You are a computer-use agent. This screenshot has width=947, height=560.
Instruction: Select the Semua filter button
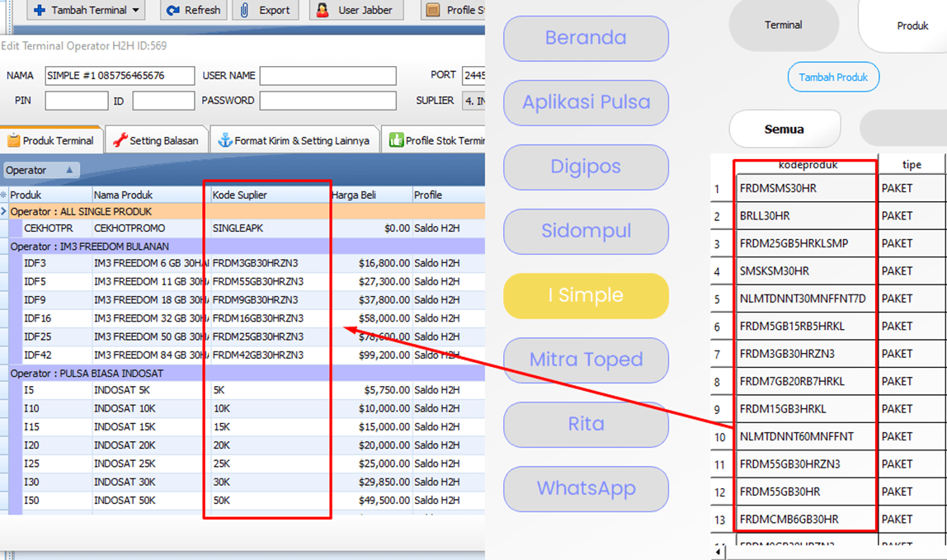[784, 129]
